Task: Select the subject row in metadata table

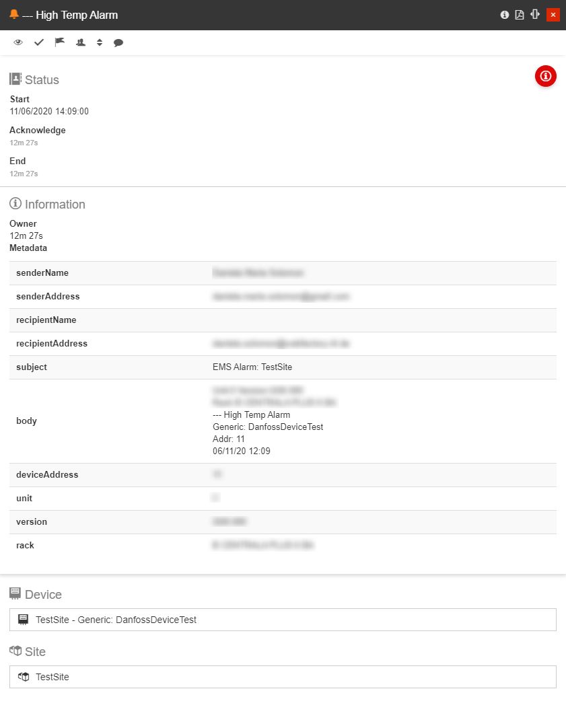Action: pos(283,367)
